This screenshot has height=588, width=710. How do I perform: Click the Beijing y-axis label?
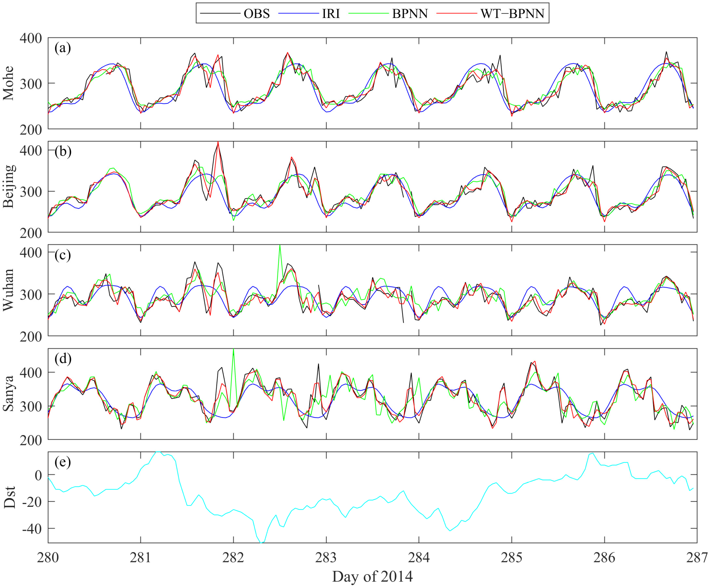tap(9, 186)
